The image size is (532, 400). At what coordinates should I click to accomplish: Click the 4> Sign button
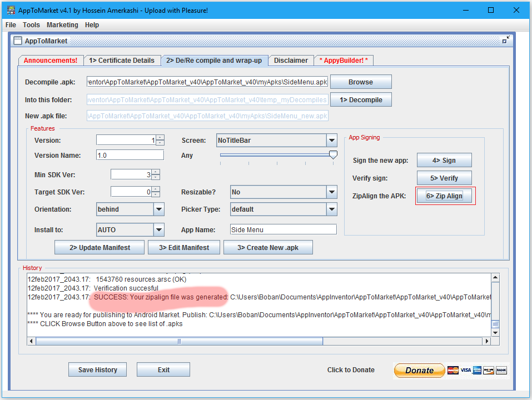pos(444,161)
